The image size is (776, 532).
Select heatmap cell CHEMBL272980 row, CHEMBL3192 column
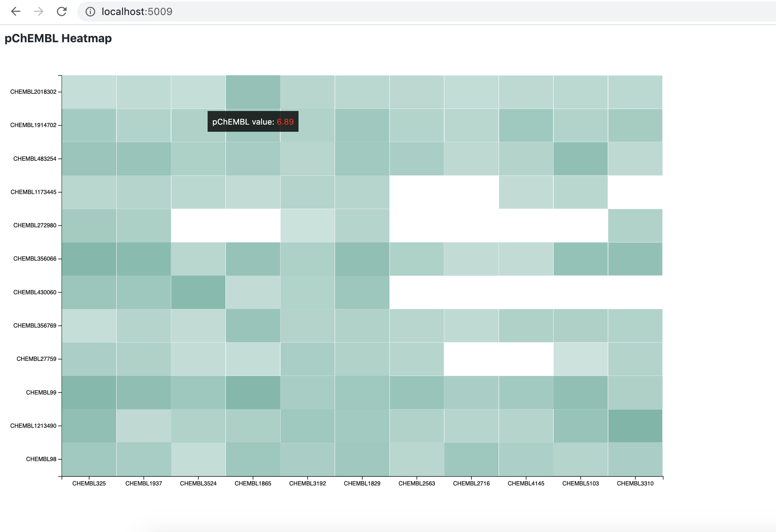pos(307,226)
